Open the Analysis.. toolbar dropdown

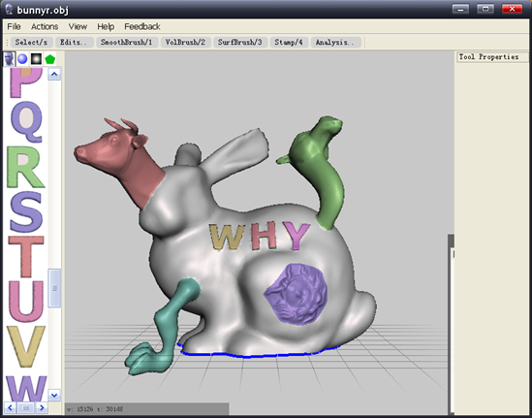[x=335, y=43]
